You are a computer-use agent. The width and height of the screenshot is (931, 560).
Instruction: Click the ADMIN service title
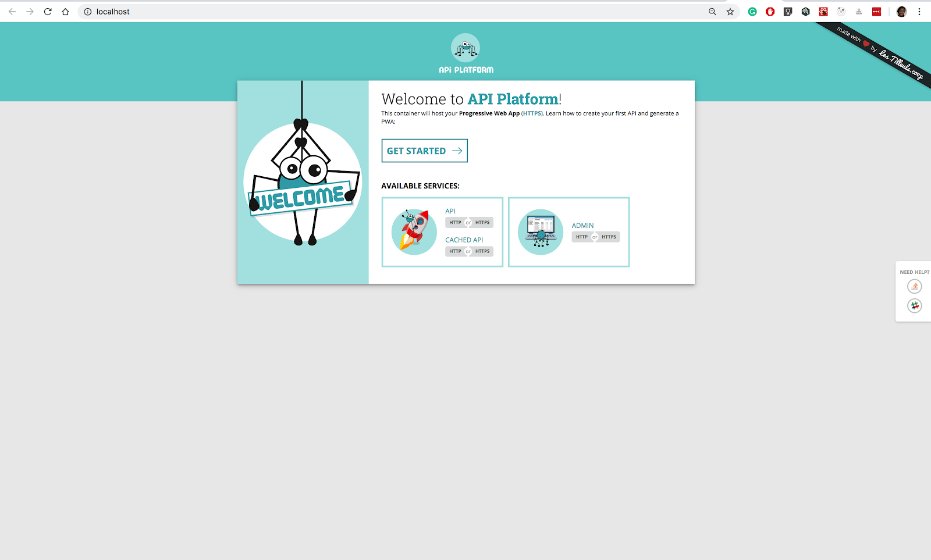582,226
